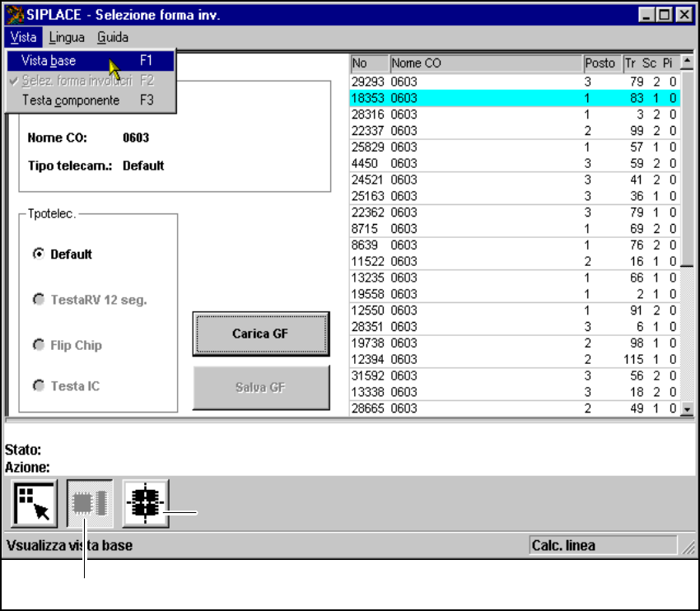Screen dimensions: 700x611
Task: Select row 25829 in the list
Action: [515, 147]
